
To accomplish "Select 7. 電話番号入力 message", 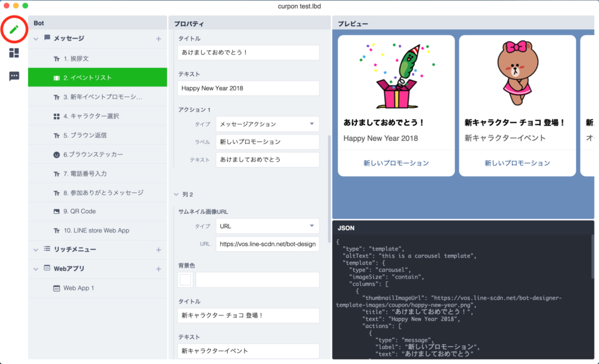I will [97, 174].
